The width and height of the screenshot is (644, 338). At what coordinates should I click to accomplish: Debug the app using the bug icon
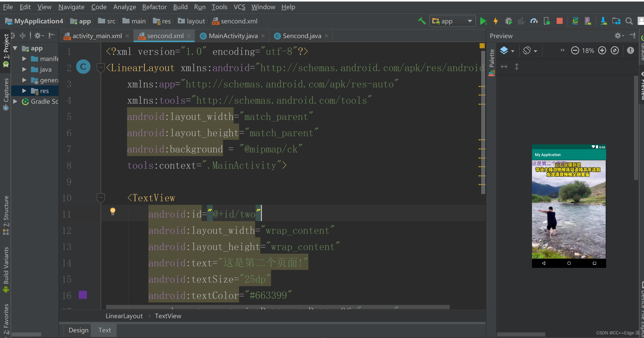coord(508,21)
